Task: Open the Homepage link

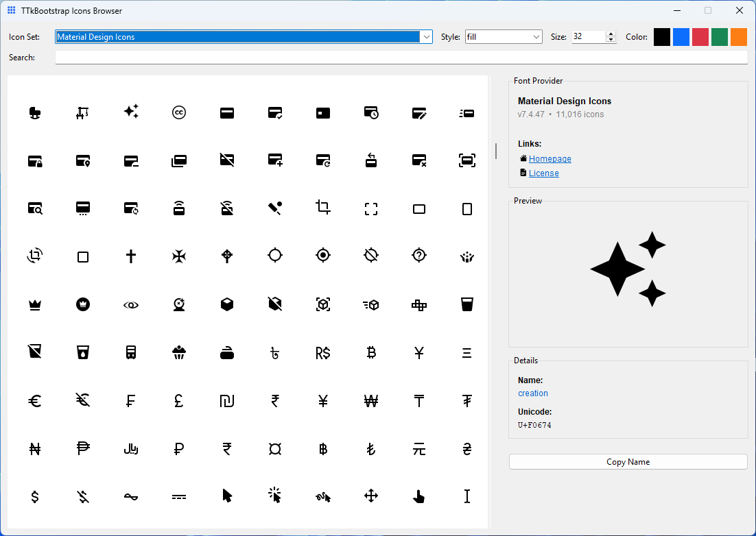Action: 550,158
